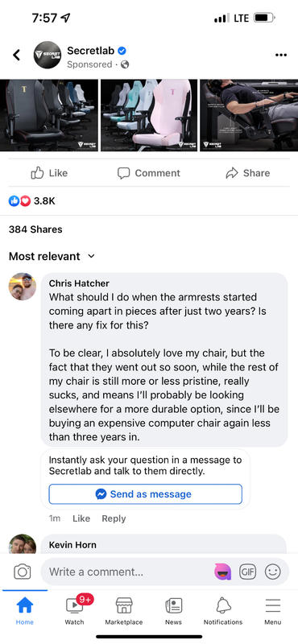Open the Marketplace tab
Viewport: 298px width, 644px height.
tap(124, 611)
